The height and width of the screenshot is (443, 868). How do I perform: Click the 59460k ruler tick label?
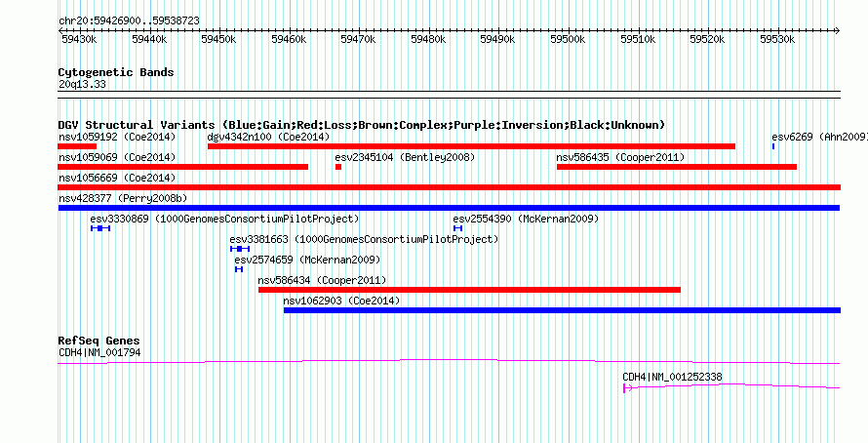pos(289,39)
